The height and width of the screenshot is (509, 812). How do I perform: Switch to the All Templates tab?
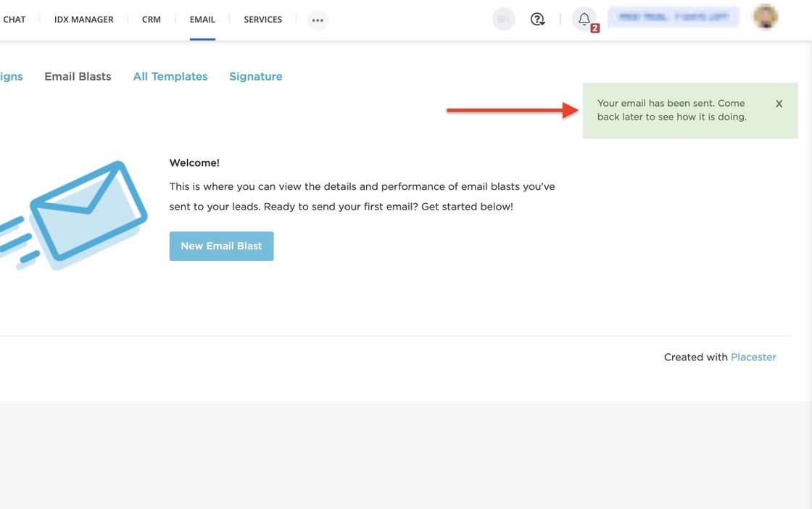(170, 76)
